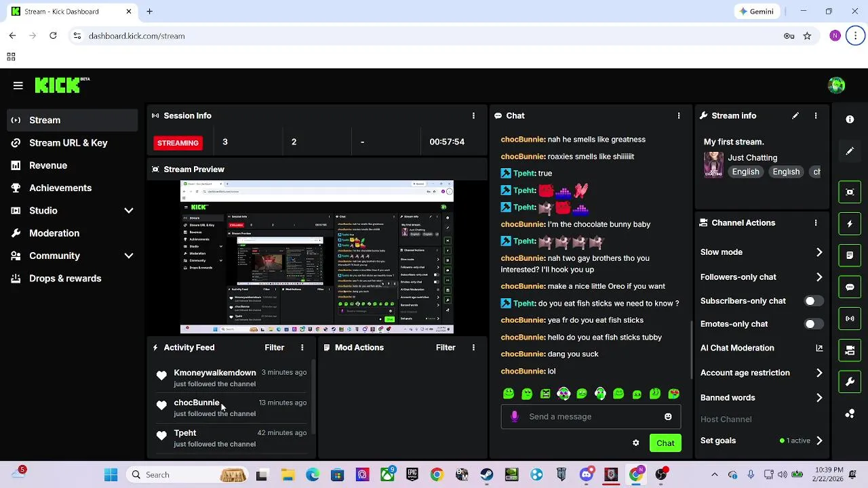Viewport: 868px width, 488px height.
Task: Open the Stream info panel three-dot menu
Action: [x=816, y=116]
